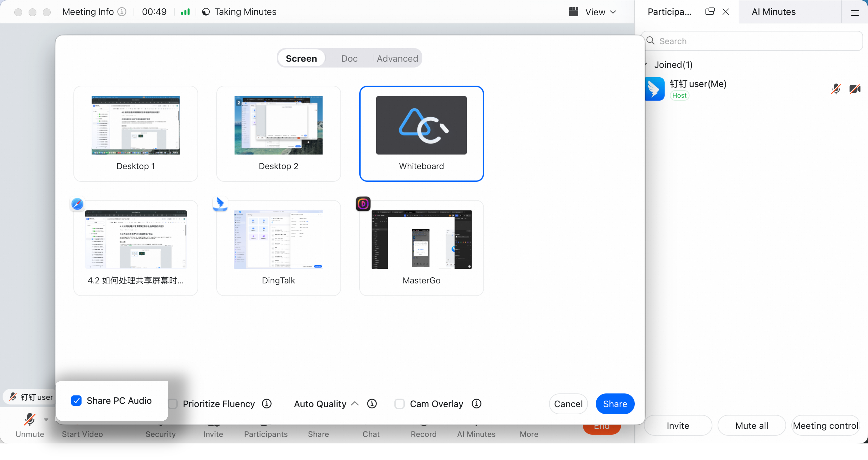Screen dimensions: 868x460
Task: Click Meeting Info in title bar
Action: (88, 12)
